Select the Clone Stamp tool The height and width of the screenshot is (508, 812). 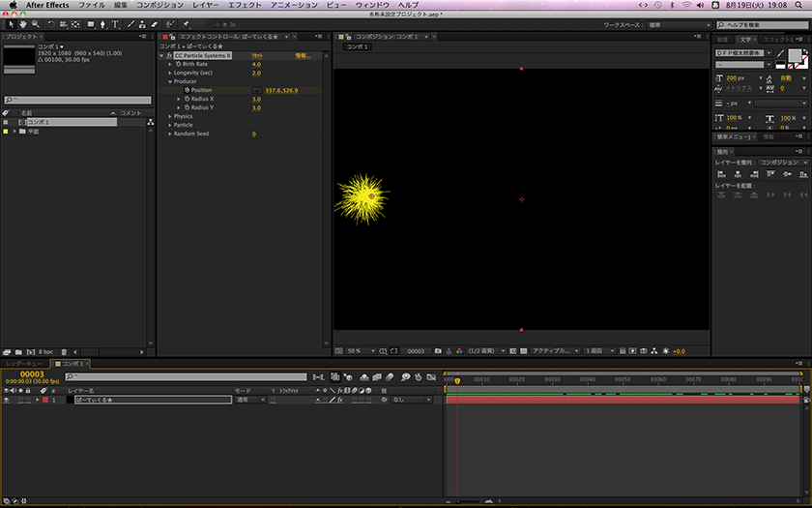point(142,24)
